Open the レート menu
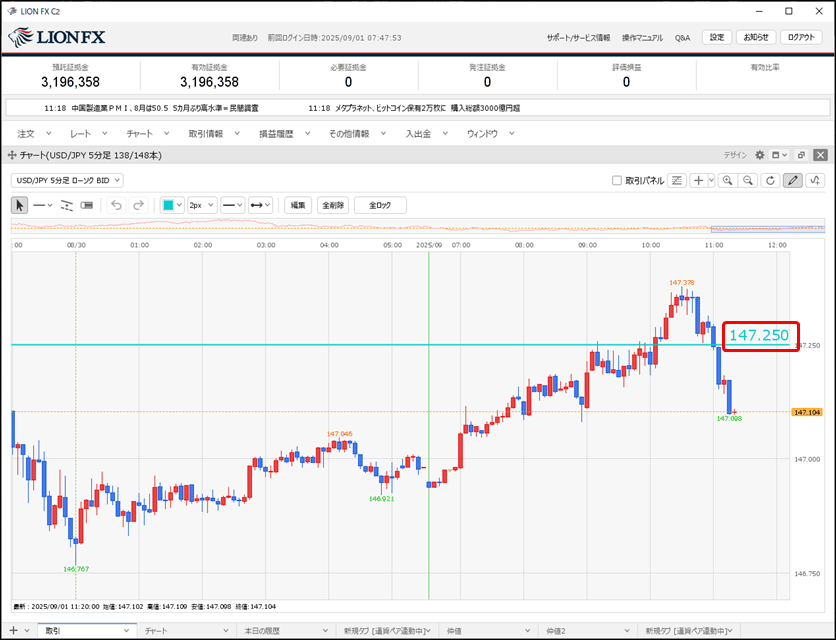Viewport: 836px width, 640px height. [89, 134]
